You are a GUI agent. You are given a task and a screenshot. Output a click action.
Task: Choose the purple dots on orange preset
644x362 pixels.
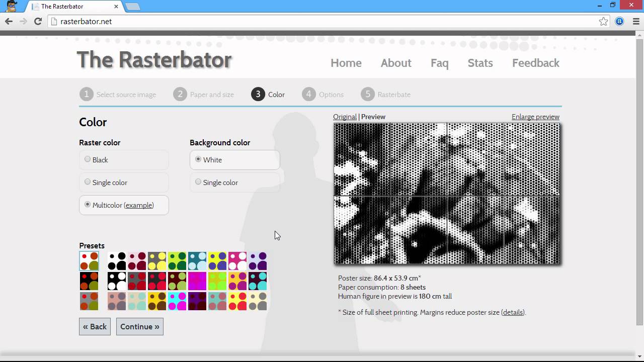(x=237, y=282)
